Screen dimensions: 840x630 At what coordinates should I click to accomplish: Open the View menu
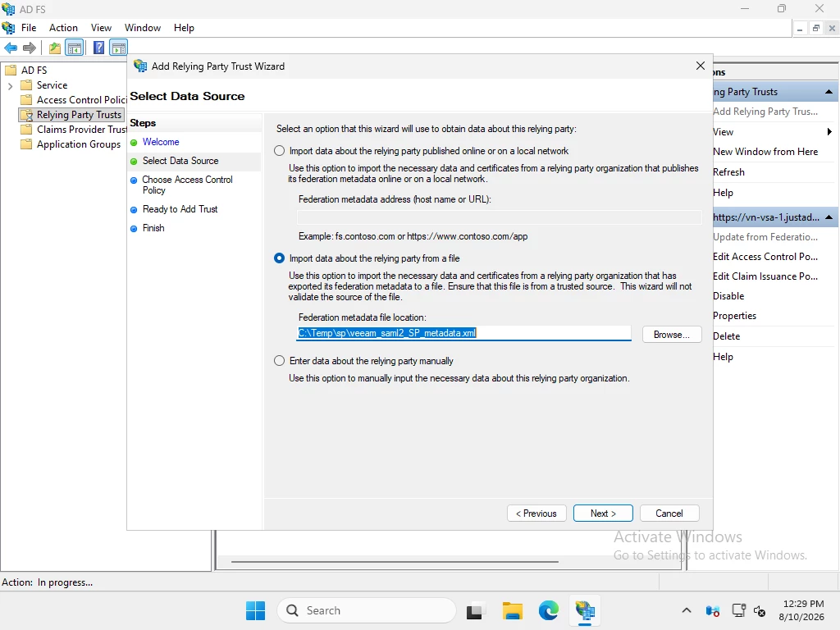101,28
